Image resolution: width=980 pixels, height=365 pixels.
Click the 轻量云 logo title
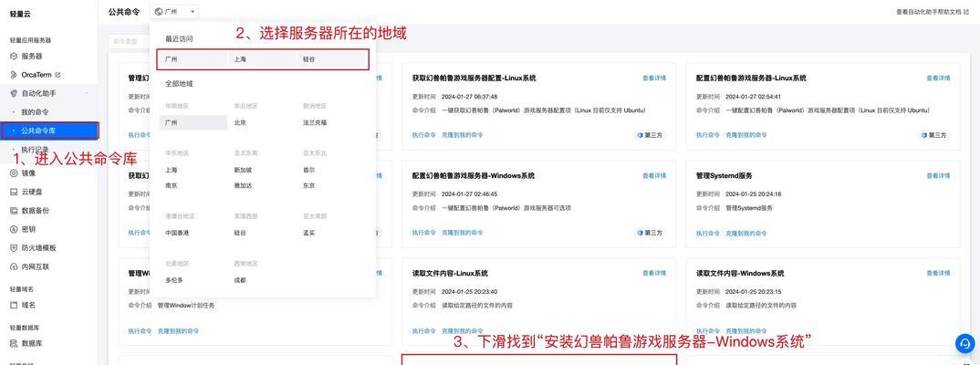click(19, 14)
